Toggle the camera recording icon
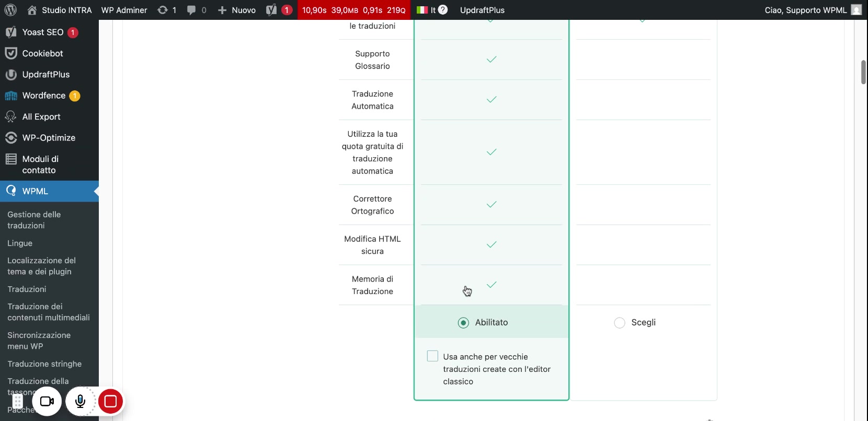This screenshot has height=421, width=868. point(47,401)
